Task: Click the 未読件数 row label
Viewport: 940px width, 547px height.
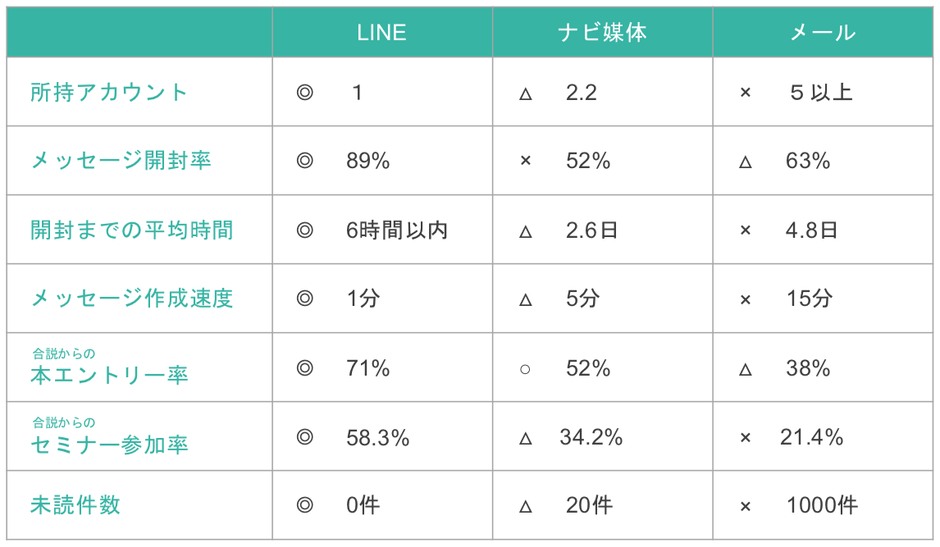Action: point(75,506)
